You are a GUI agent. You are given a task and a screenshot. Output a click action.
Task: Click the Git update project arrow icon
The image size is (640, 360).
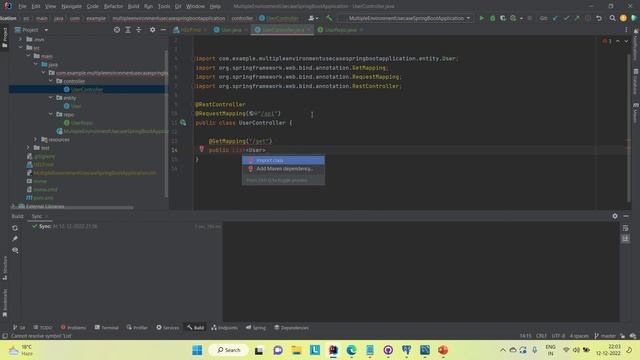[x=555, y=18]
